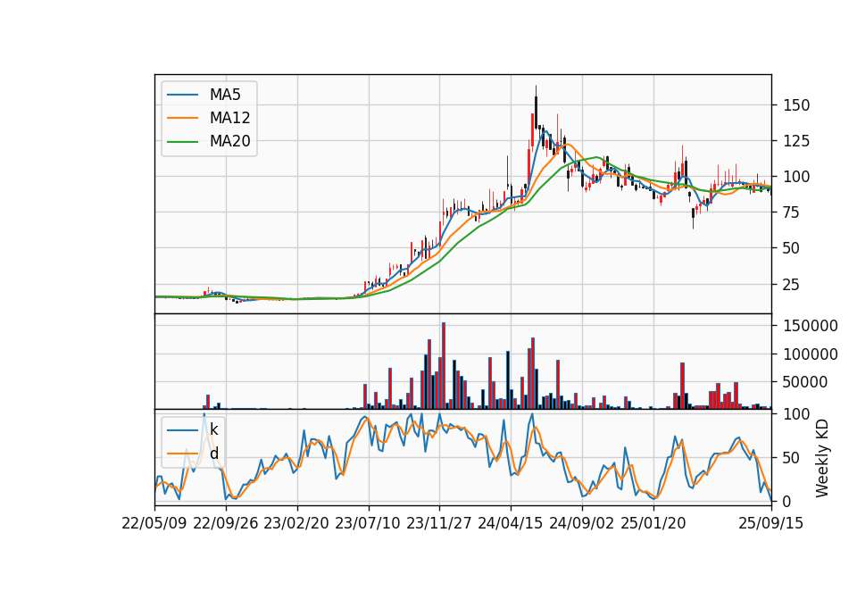Image resolution: width=857 pixels, height=616 pixels.
Task: Click the MA20 legend label
Action: (x=229, y=142)
